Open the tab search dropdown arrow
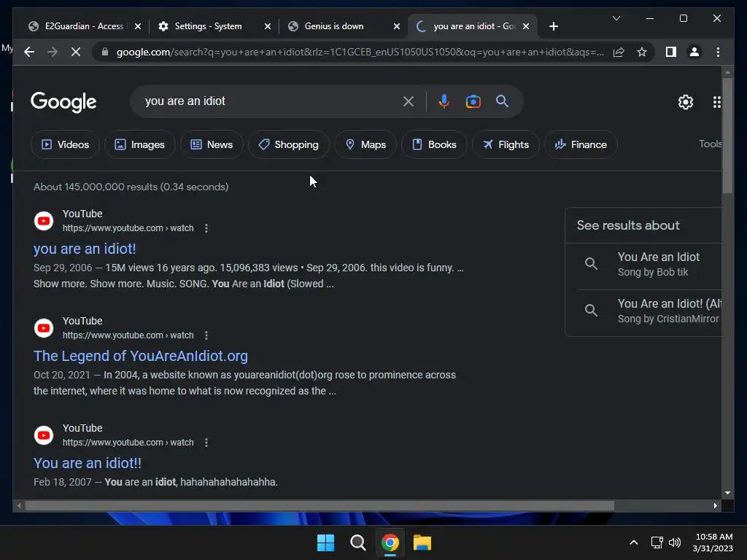747x560 pixels. (x=616, y=18)
